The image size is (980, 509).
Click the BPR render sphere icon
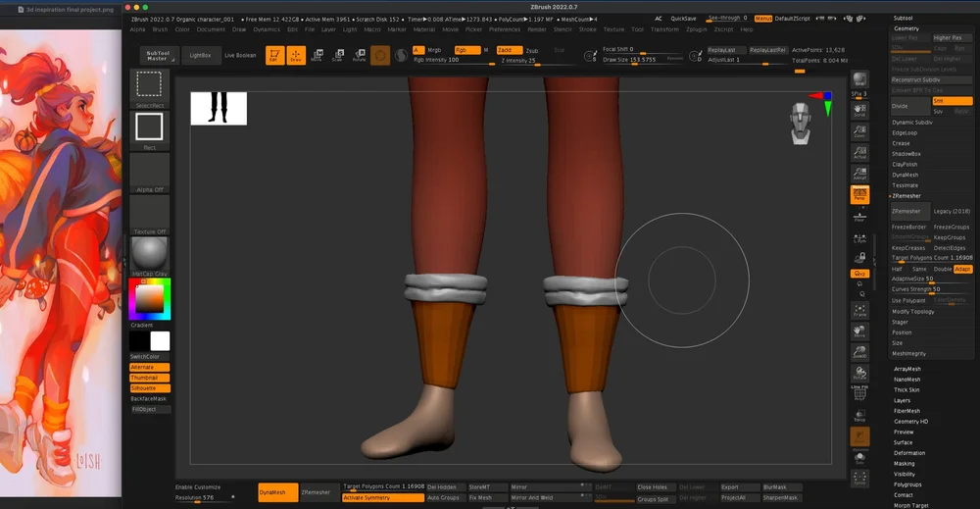pos(860,80)
